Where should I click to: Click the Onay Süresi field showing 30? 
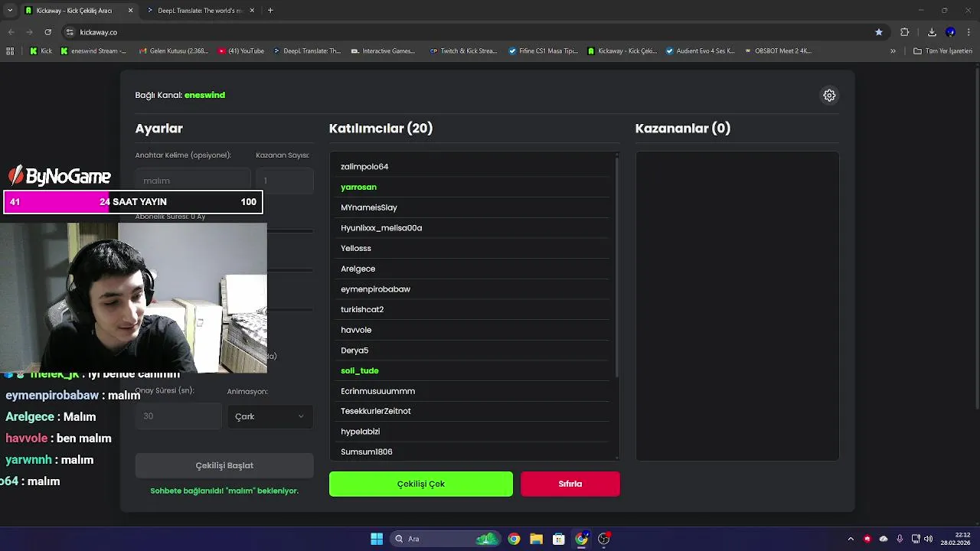pyautogui.click(x=178, y=416)
